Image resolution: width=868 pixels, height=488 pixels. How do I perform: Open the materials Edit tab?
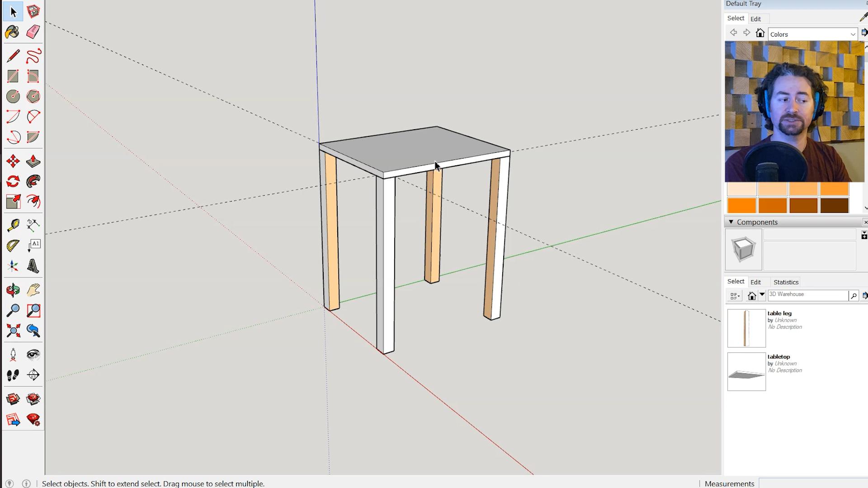(755, 19)
